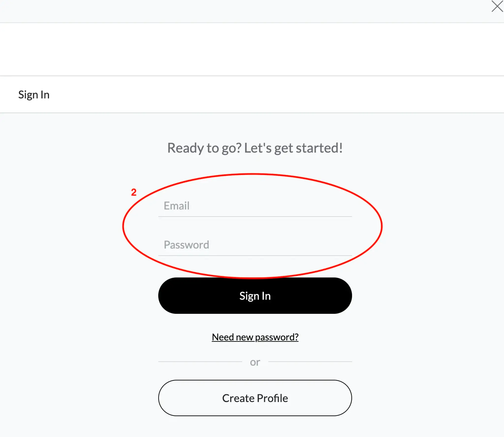Open the 'Need new password?' link
This screenshot has width=504, height=437.
point(255,337)
